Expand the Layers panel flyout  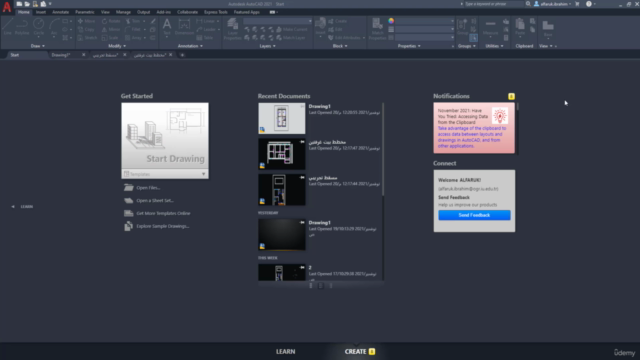pos(267,46)
